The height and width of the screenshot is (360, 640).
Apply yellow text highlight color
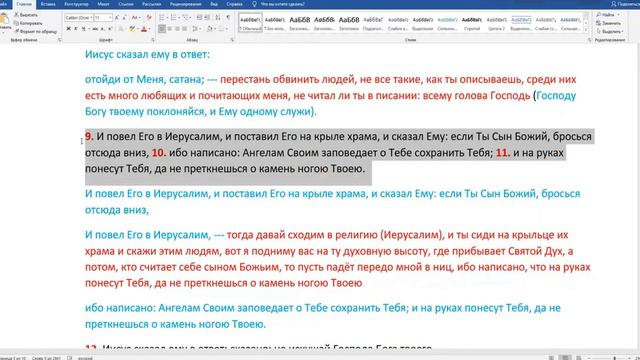tap(132, 29)
